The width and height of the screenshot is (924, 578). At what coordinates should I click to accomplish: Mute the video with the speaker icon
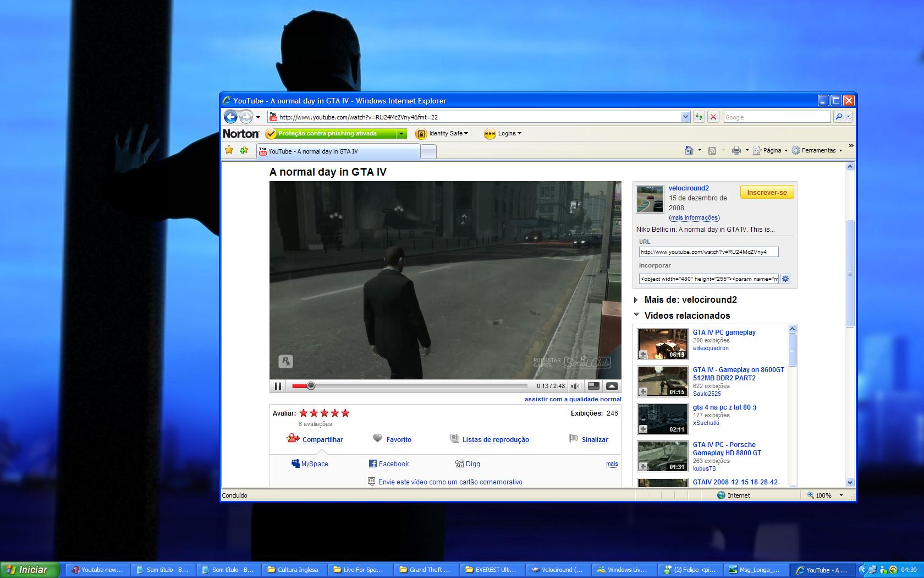click(x=576, y=386)
